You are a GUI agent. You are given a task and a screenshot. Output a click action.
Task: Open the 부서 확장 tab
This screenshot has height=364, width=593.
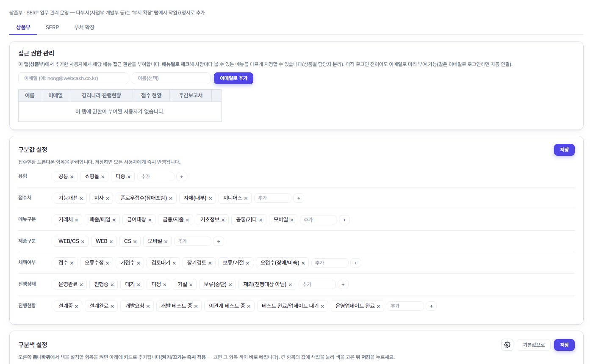pos(84,27)
